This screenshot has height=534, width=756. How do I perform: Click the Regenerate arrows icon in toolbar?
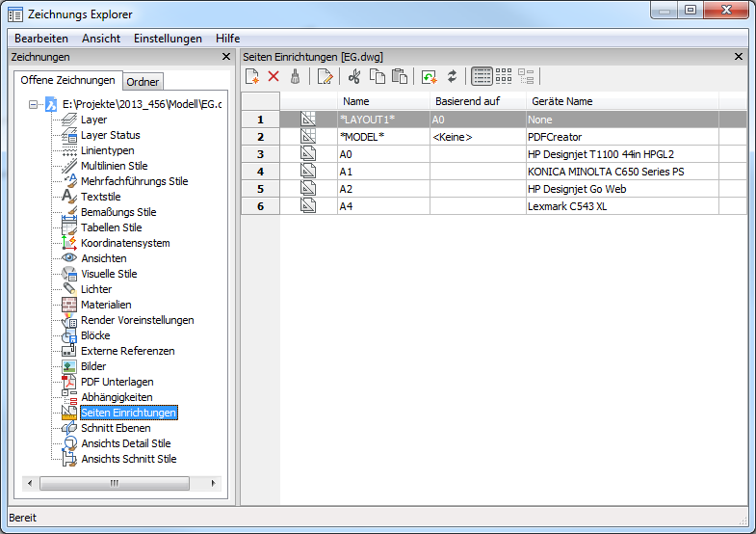coord(452,76)
